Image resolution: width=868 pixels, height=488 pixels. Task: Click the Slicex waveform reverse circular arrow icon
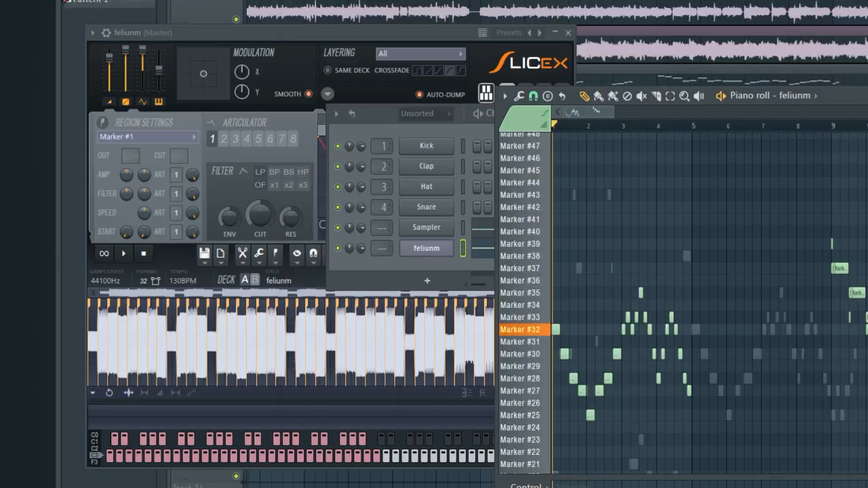click(109, 392)
